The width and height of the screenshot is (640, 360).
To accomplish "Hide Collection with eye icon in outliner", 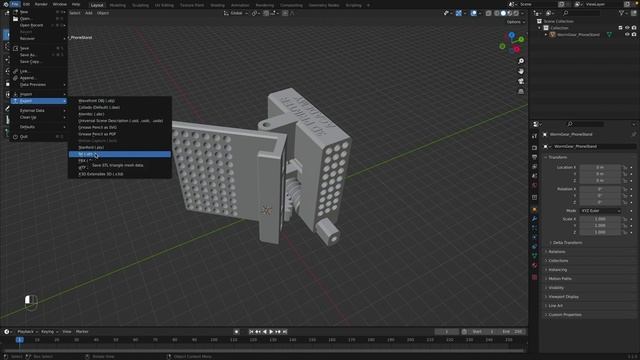I will pos(627,28).
